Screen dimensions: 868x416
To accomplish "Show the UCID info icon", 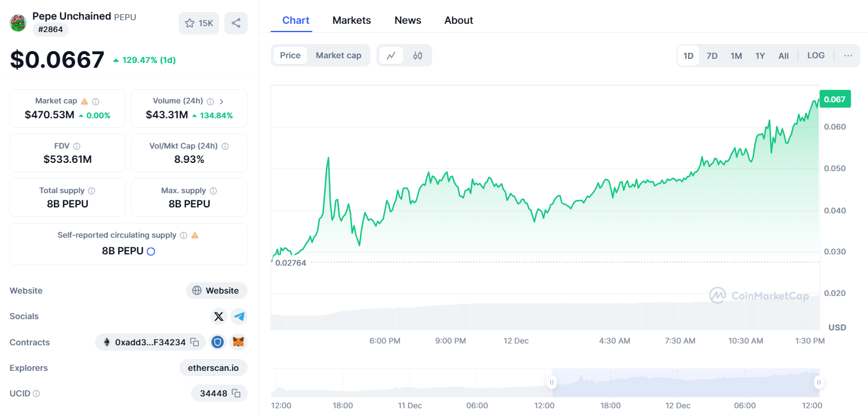I will click(37, 393).
